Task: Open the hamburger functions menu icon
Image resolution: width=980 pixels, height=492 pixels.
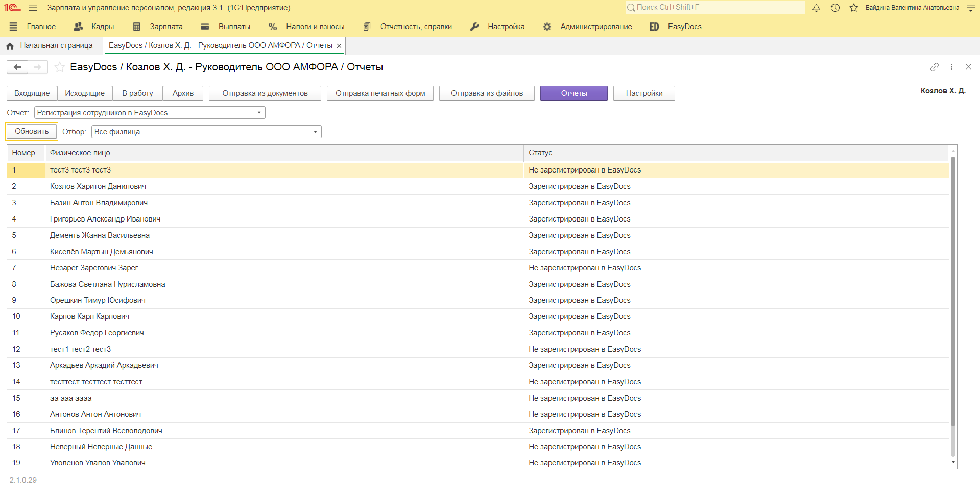Action: tap(33, 8)
